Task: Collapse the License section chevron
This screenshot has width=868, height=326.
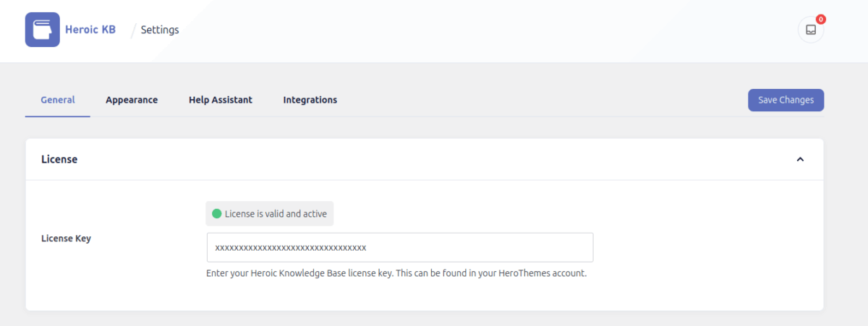Action: 800,159
